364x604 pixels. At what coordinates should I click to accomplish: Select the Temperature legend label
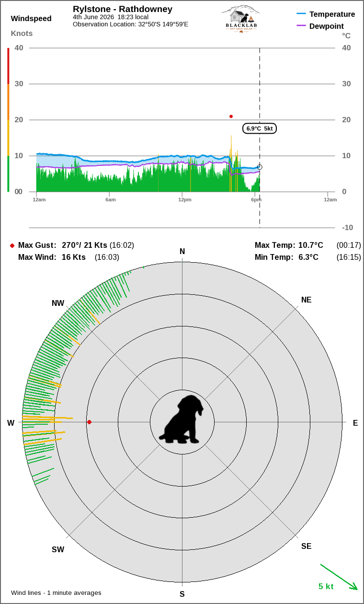pos(332,14)
